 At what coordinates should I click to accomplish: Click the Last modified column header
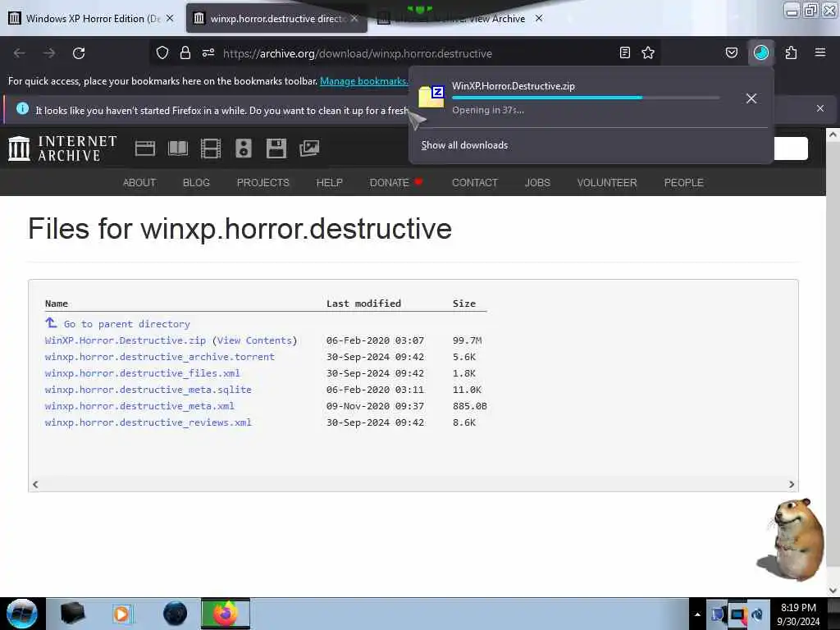coord(363,304)
